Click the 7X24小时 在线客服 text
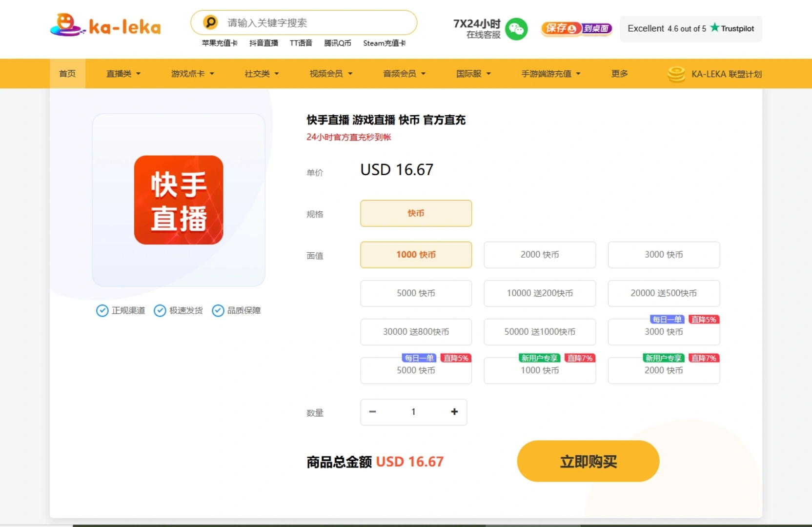The width and height of the screenshot is (812, 527). click(477, 29)
